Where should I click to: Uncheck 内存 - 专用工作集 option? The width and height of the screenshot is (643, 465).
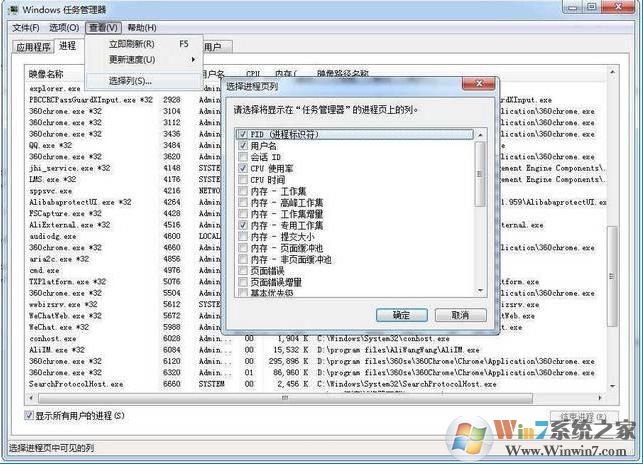point(243,225)
